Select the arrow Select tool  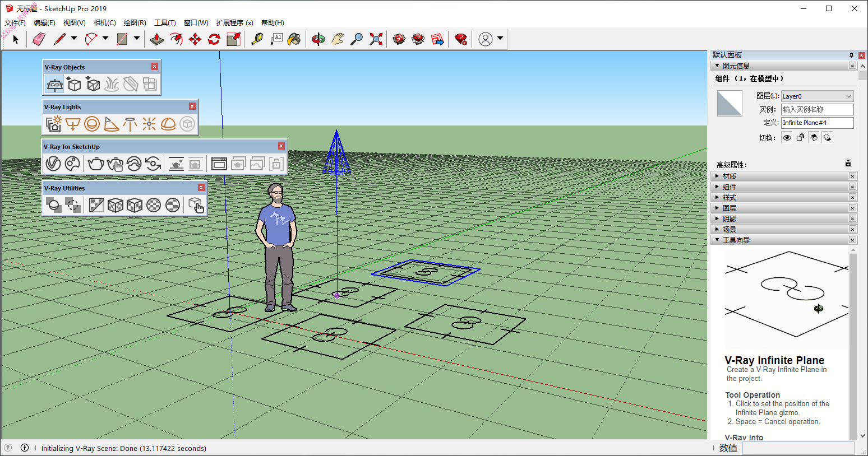click(16, 39)
